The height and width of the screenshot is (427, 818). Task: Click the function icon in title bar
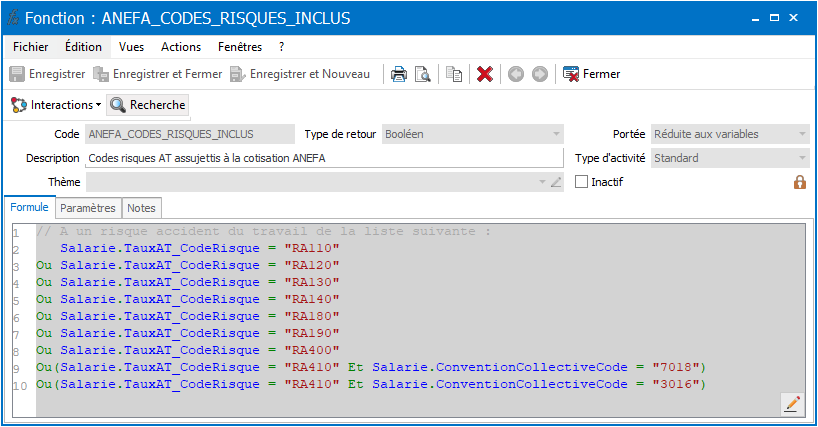click(13, 18)
